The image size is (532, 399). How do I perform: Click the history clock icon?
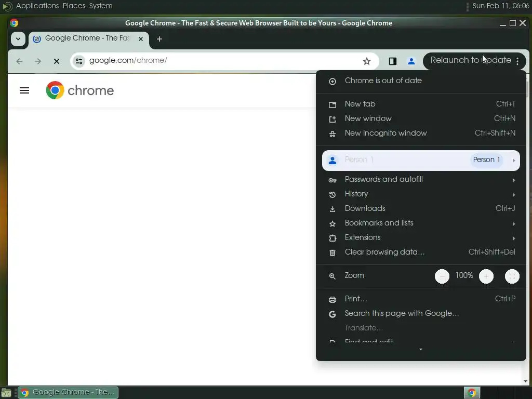(x=332, y=195)
